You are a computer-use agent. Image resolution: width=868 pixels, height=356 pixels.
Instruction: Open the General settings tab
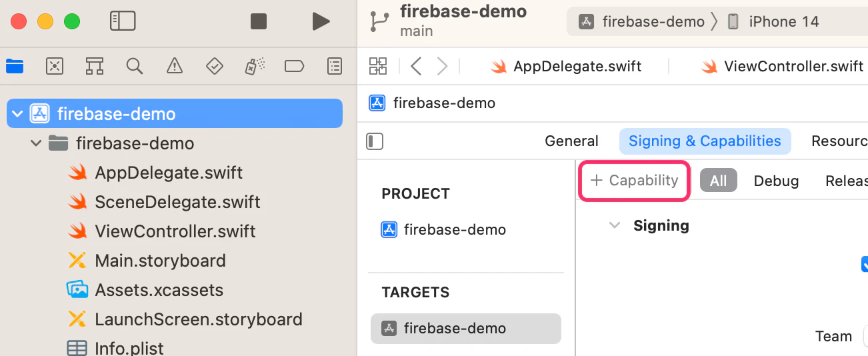click(x=571, y=141)
